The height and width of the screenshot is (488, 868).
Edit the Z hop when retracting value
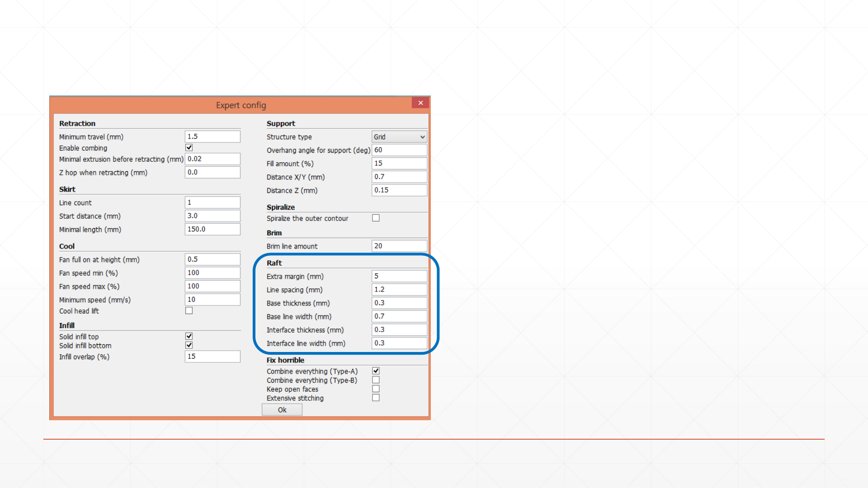tap(212, 172)
